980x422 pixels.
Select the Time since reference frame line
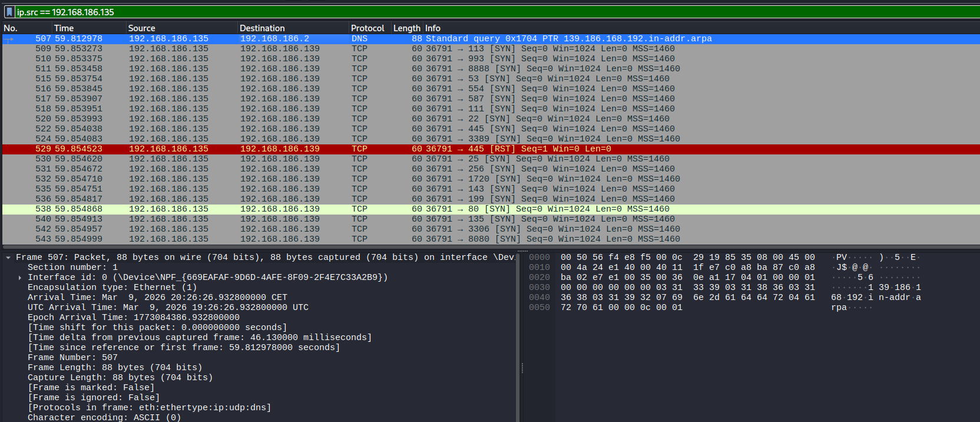184,347
